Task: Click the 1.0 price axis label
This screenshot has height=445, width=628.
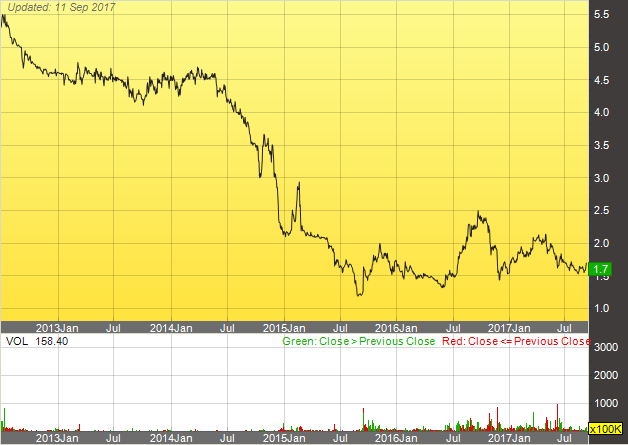Action: 603,308
